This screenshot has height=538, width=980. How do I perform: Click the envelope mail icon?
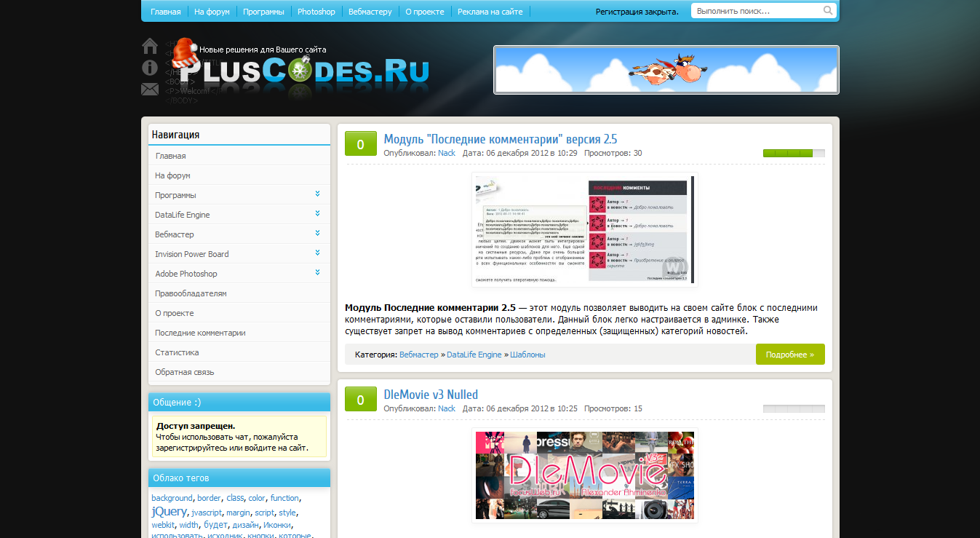coord(150,90)
